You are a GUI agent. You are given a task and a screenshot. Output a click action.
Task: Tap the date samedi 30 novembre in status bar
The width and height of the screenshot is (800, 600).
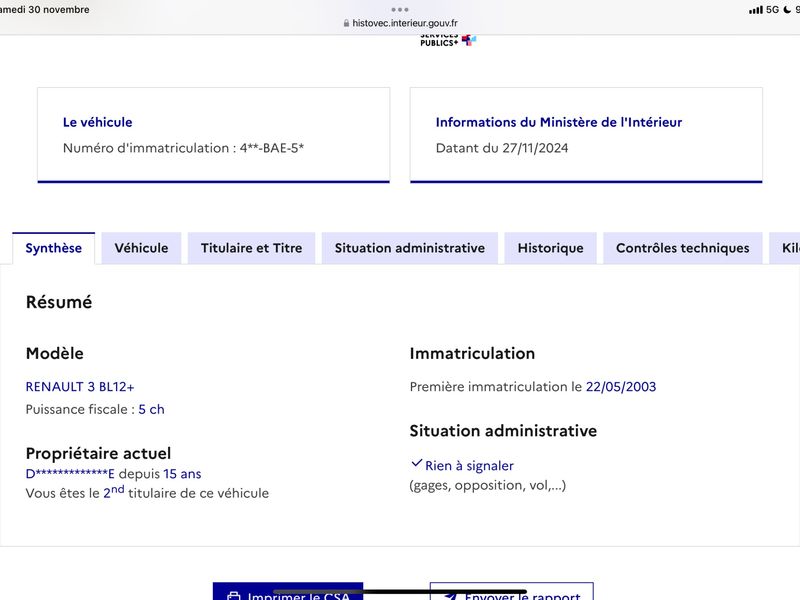pos(44,10)
